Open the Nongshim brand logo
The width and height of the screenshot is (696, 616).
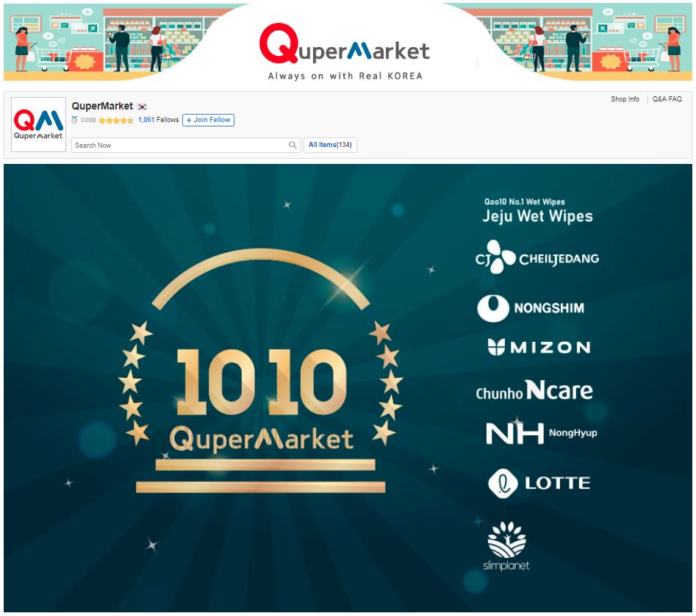[x=530, y=308]
